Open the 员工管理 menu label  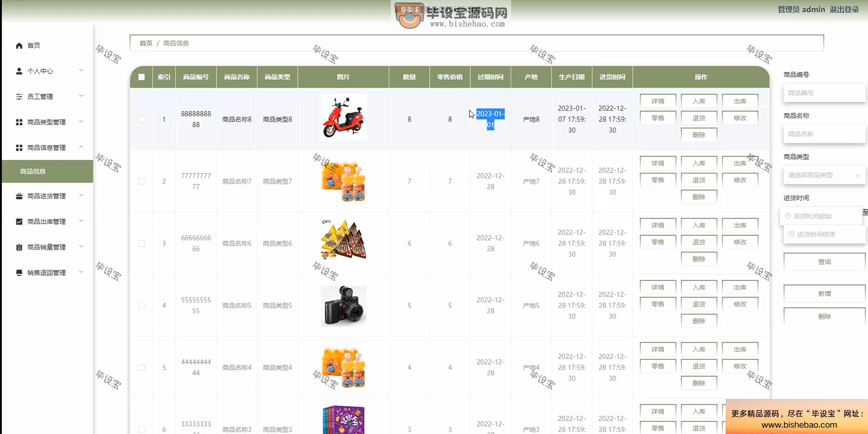pyautogui.click(x=40, y=97)
